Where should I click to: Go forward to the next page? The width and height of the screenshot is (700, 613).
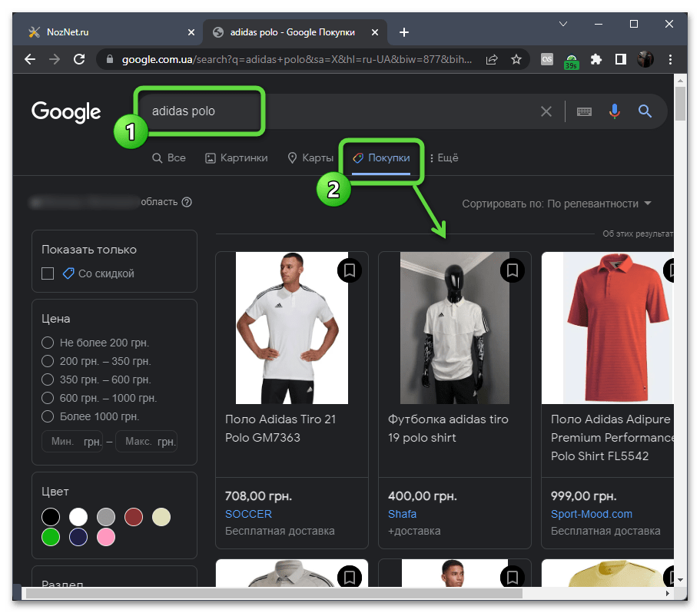(x=55, y=59)
